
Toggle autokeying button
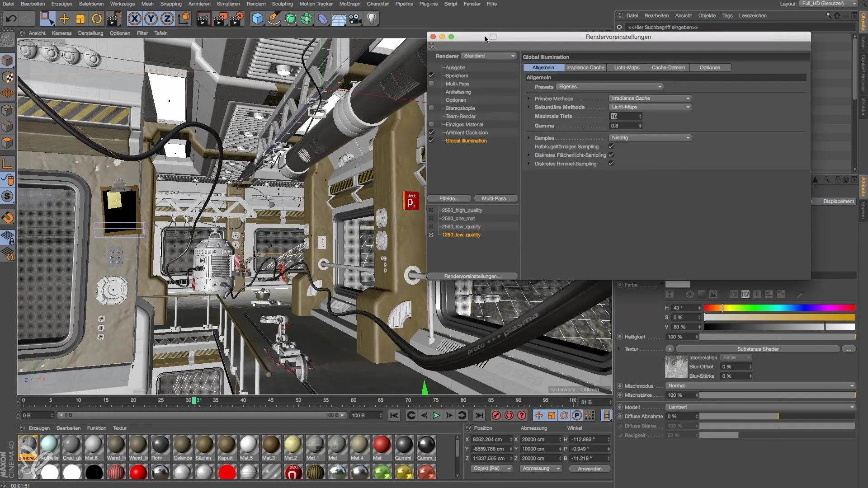pos(509,416)
